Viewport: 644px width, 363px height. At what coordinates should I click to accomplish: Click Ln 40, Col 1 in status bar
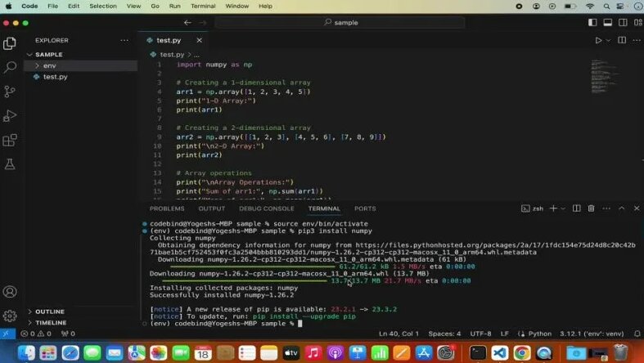(399, 334)
